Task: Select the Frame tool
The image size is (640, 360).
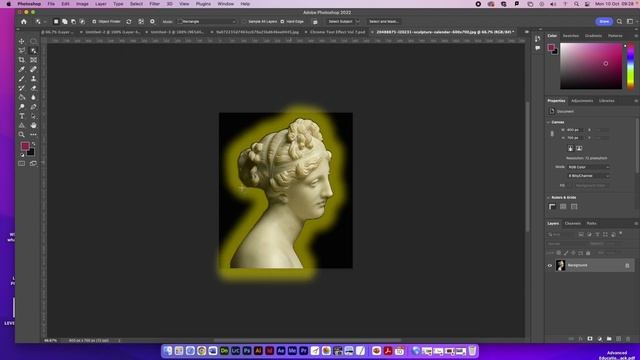Action: (x=33, y=60)
